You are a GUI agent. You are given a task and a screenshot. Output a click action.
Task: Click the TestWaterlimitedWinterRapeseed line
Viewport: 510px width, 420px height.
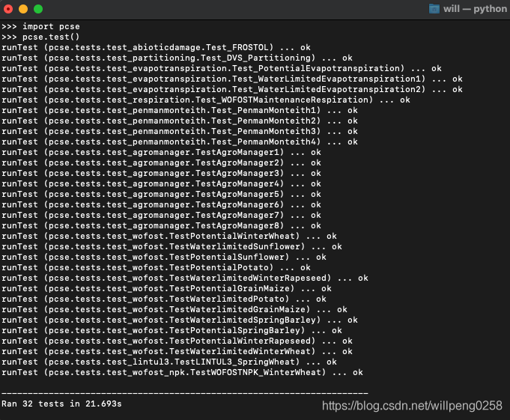[x=185, y=278]
